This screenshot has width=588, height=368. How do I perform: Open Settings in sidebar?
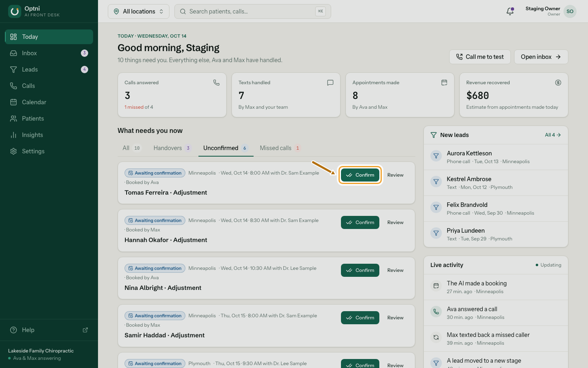click(x=49, y=151)
